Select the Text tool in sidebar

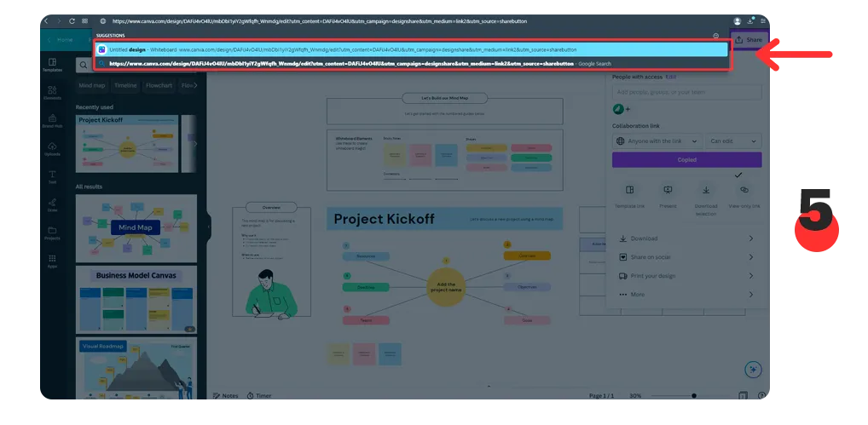(x=53, y=176)
